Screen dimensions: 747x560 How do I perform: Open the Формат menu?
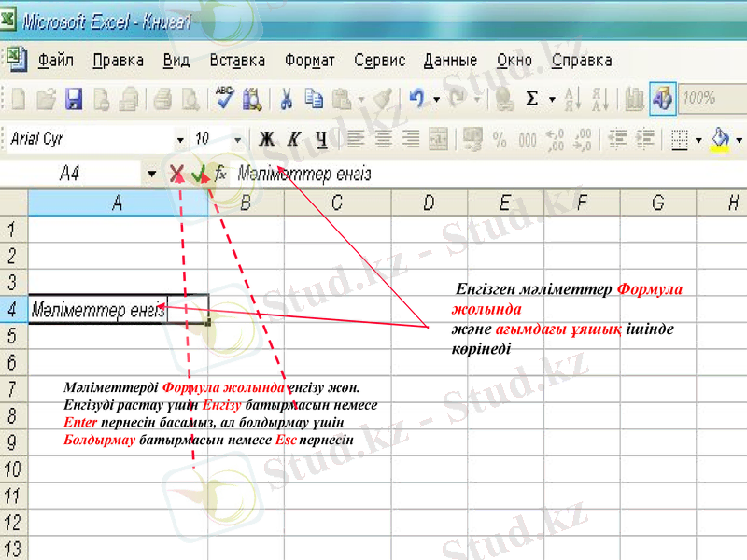click(x=309, y=59)
